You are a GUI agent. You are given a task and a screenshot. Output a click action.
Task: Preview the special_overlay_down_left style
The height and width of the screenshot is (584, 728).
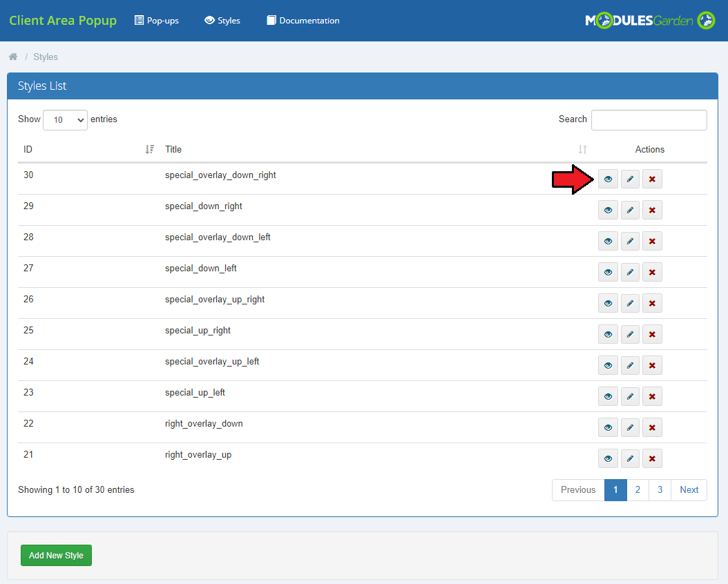[608, 241]
